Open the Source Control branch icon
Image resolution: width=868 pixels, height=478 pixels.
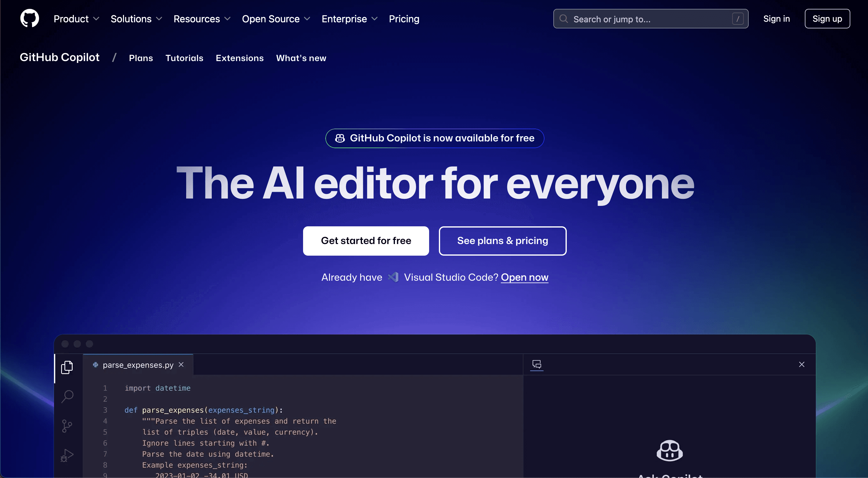coord(67,426)
